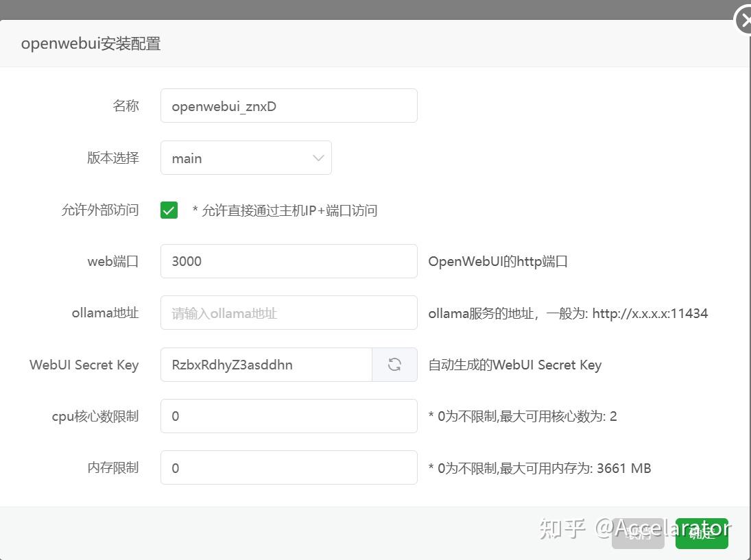Click the name field containing openwebui_znxD

(x=288, y=105)
